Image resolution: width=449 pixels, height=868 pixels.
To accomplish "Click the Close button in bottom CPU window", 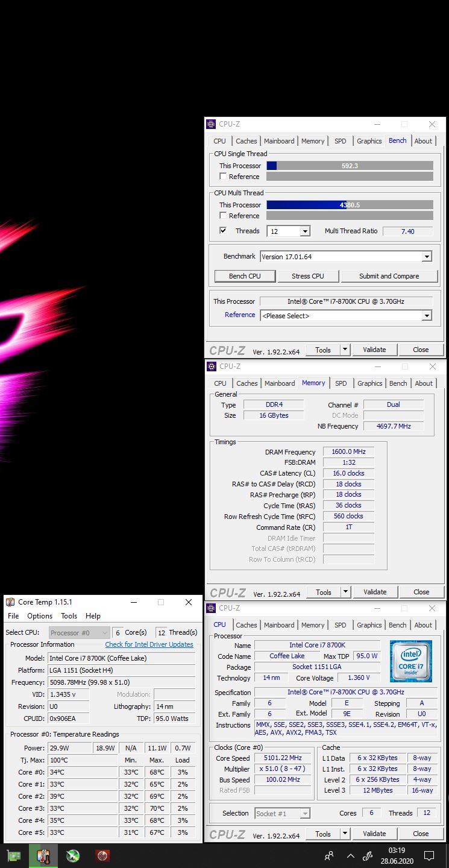I will click(x=421, y=834).
